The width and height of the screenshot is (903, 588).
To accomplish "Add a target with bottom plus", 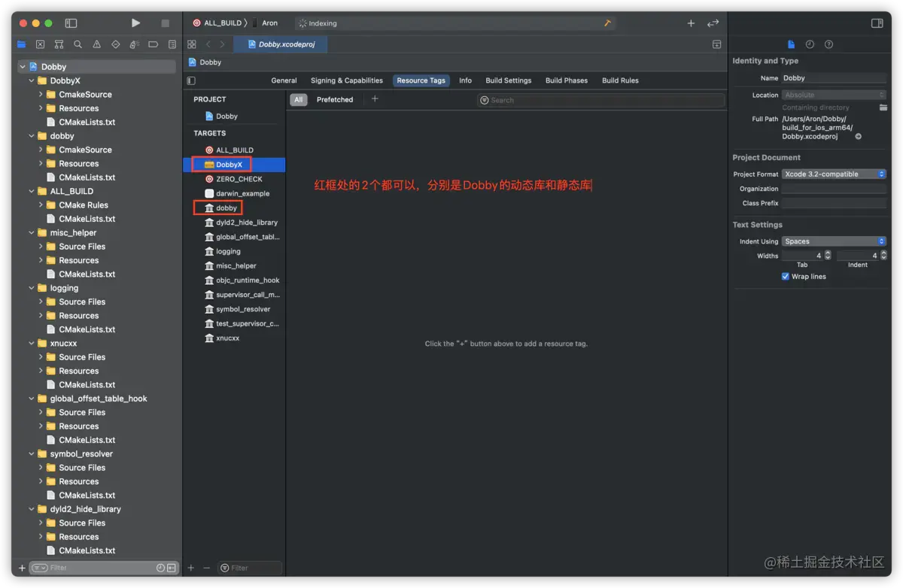I will pos(191,568).
